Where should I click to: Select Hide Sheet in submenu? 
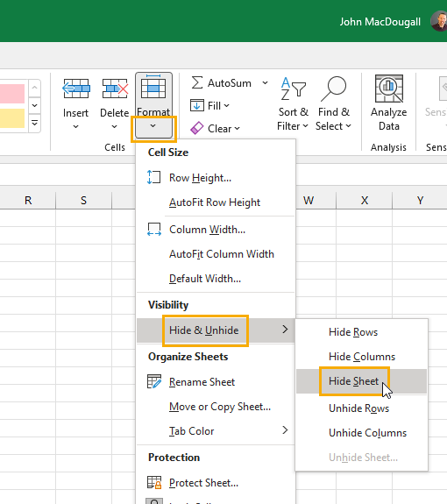(x=361, y=381)
